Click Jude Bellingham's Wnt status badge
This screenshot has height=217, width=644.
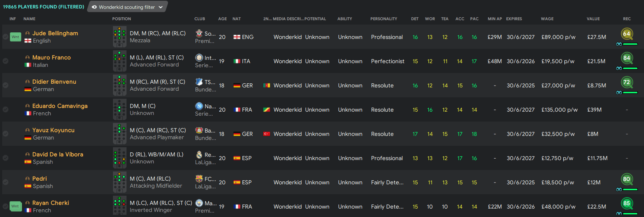click(x=15, y=37)
